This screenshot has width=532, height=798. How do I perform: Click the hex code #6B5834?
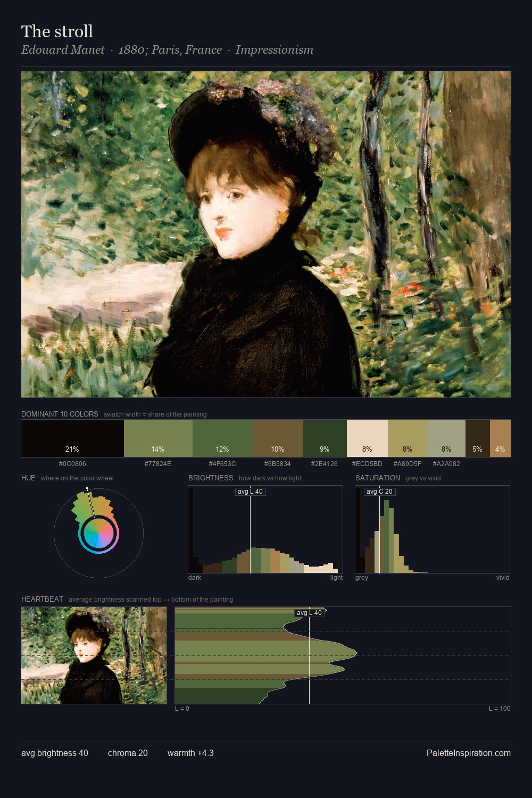[x=278, y=464]
